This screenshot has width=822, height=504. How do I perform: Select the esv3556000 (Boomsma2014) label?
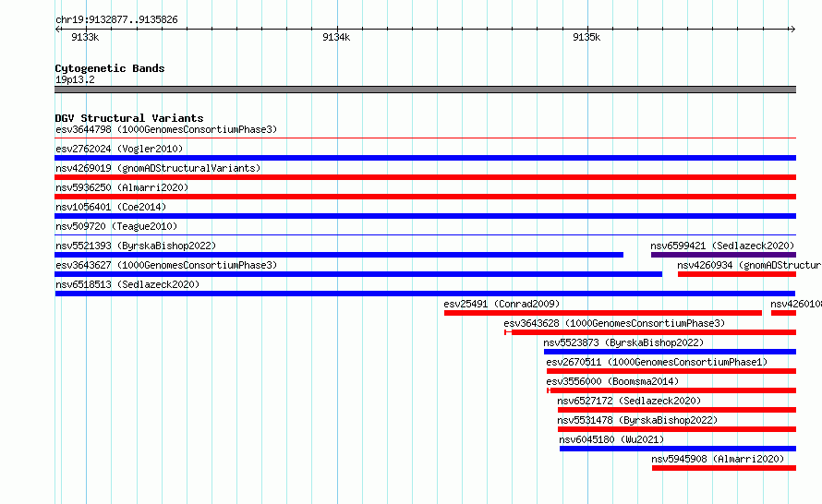[x=612, y=381]
